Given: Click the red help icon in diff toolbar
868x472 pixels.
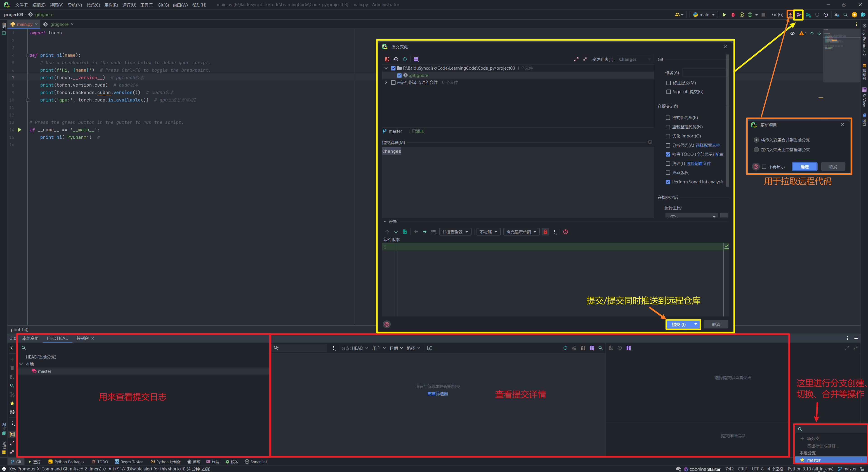Looking at the screenshot, I should (x=565, y=232).
